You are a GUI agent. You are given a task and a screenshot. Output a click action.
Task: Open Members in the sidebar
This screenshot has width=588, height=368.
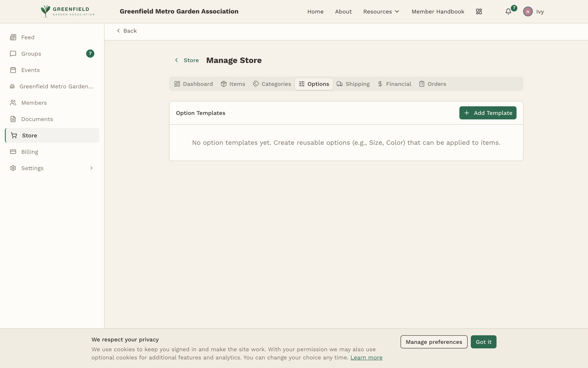(52, 103)
